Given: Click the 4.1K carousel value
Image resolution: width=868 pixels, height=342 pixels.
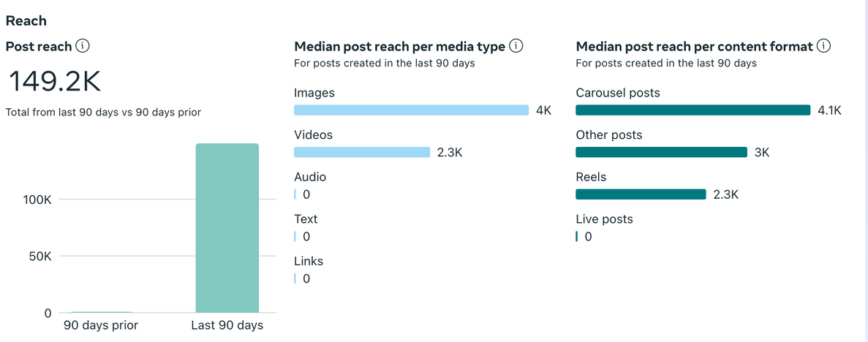Looking at the screenshot, I should (x=829, y=110).
